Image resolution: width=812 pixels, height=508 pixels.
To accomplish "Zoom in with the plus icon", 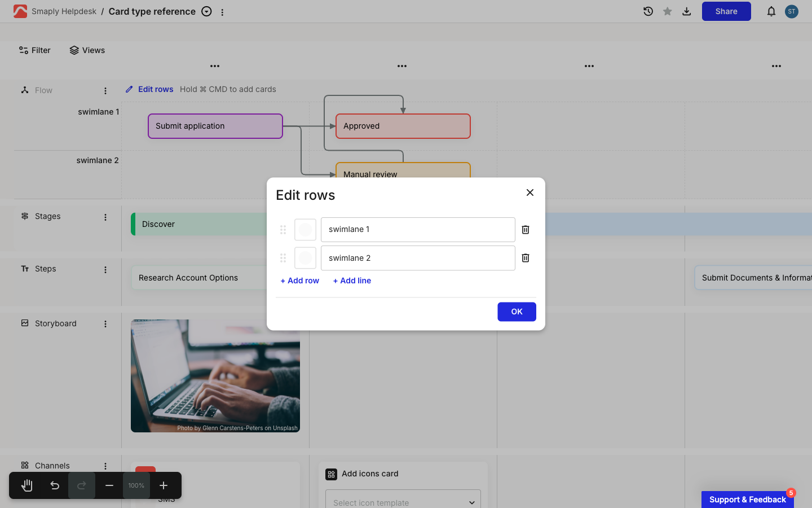I will 164,485.
